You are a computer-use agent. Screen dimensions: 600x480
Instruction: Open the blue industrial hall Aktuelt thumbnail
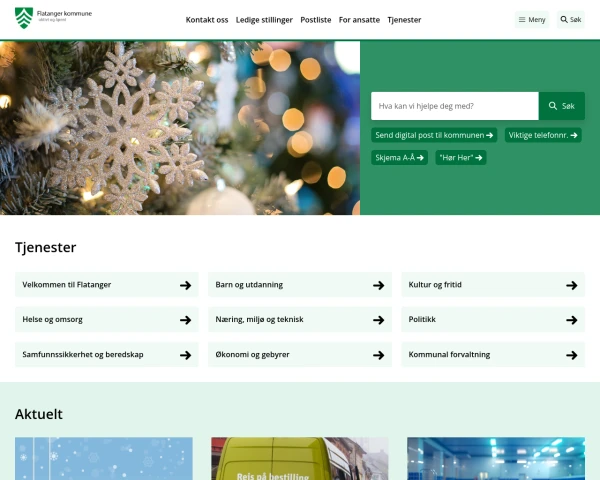(496, 459)
